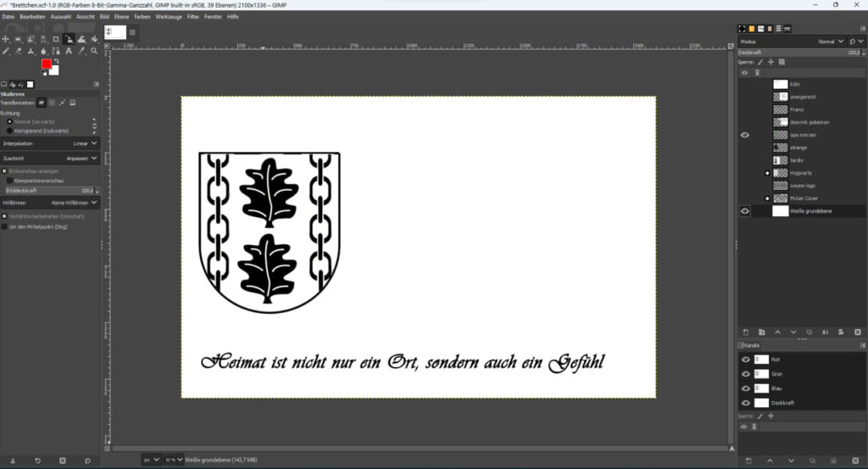868x469 pixels.
Task: Delete layer using layers panel delete icon
Action: click(x=858, y=332)
